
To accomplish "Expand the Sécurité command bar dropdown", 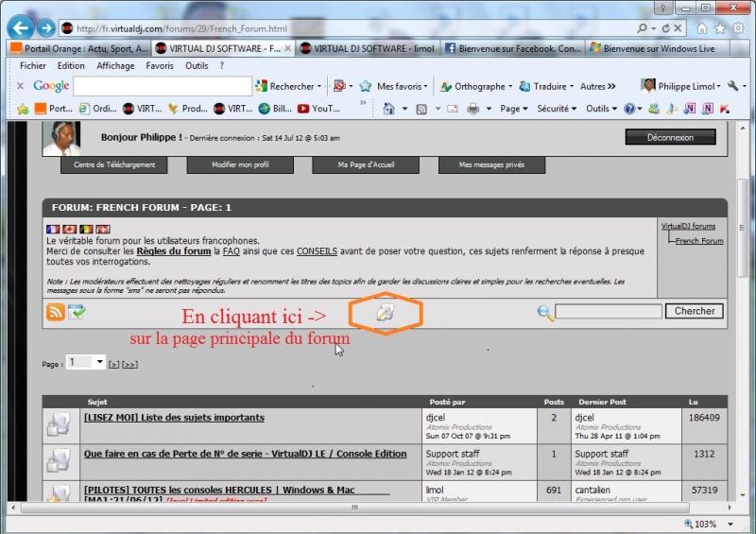I will [x=557, y=109].
